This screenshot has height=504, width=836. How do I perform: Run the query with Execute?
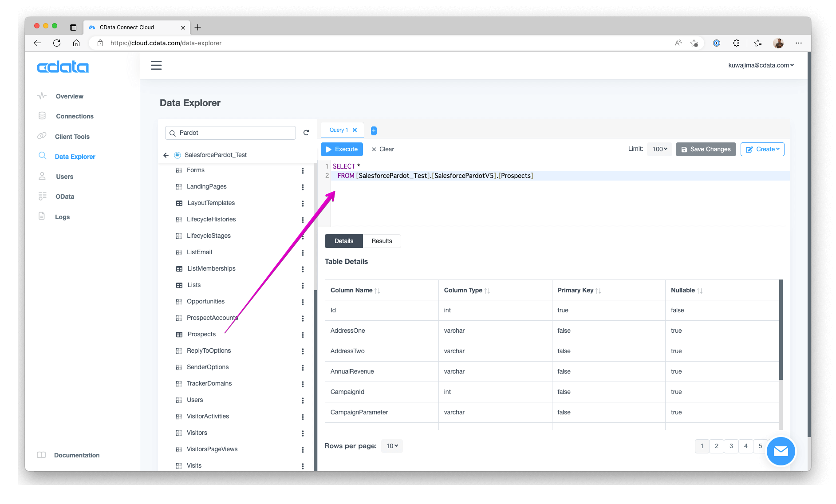coord(342,150)
